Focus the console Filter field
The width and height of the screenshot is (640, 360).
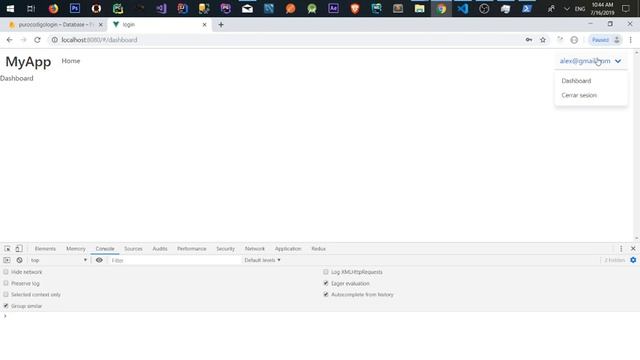(x=176, y=260)
